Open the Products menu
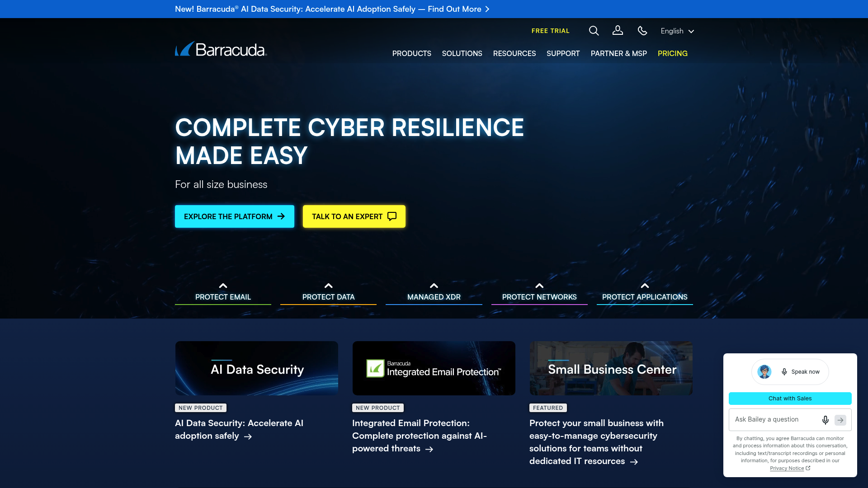 (x=411, y=53)
